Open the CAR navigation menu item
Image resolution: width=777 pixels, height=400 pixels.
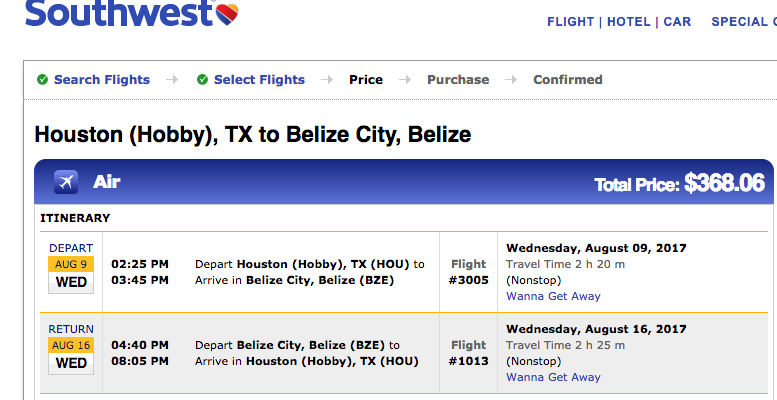[x=677, y=22]
